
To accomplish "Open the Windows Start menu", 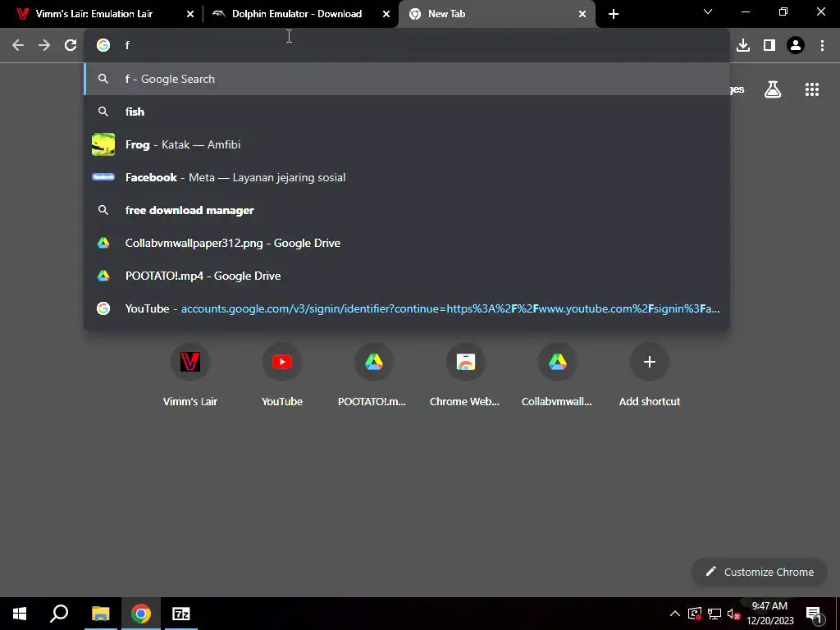I will tap(20, 614).
